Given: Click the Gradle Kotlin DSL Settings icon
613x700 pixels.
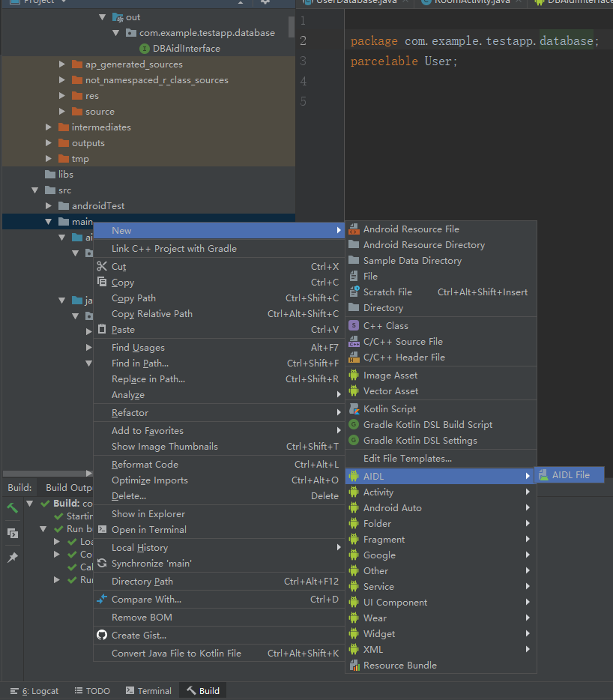Looking at the screenshot, I should coord(354,440).
